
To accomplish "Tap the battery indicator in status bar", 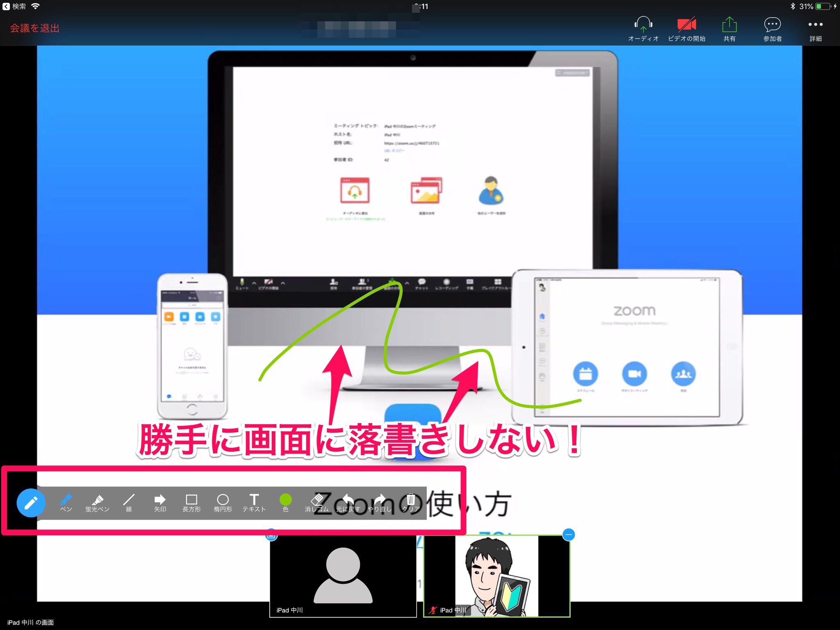I will click(824, 6).
